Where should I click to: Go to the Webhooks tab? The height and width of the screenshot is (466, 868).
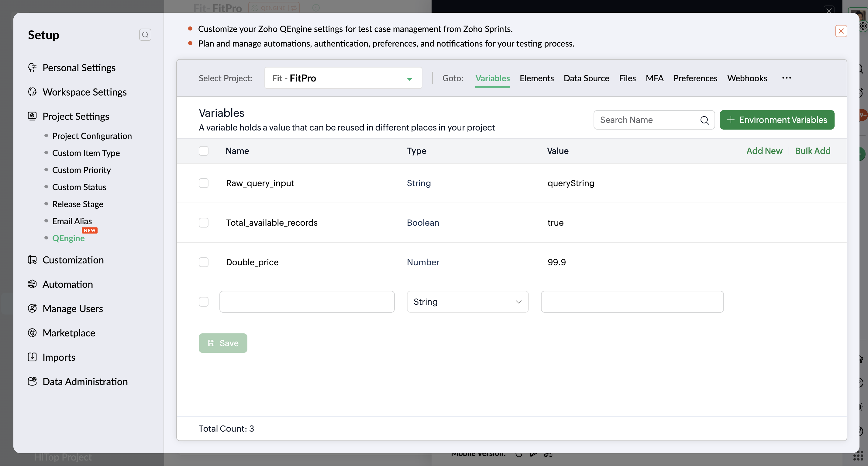(747, 78)
